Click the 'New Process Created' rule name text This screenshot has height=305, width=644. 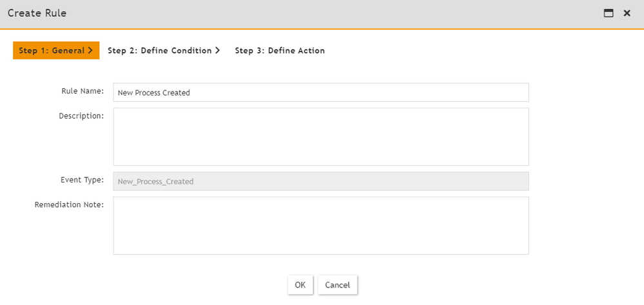(x=154, y=92)
